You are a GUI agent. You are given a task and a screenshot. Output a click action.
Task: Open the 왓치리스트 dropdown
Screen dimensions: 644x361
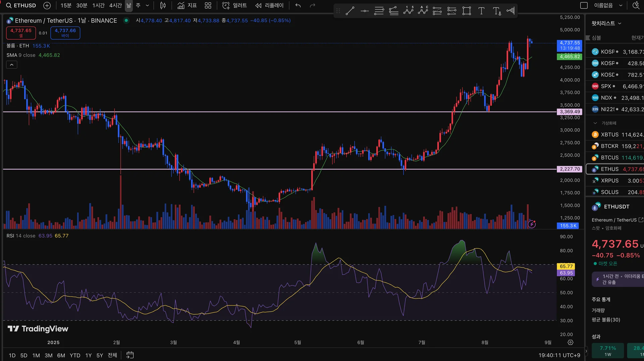pyautogui.click(x=606, y=23)
